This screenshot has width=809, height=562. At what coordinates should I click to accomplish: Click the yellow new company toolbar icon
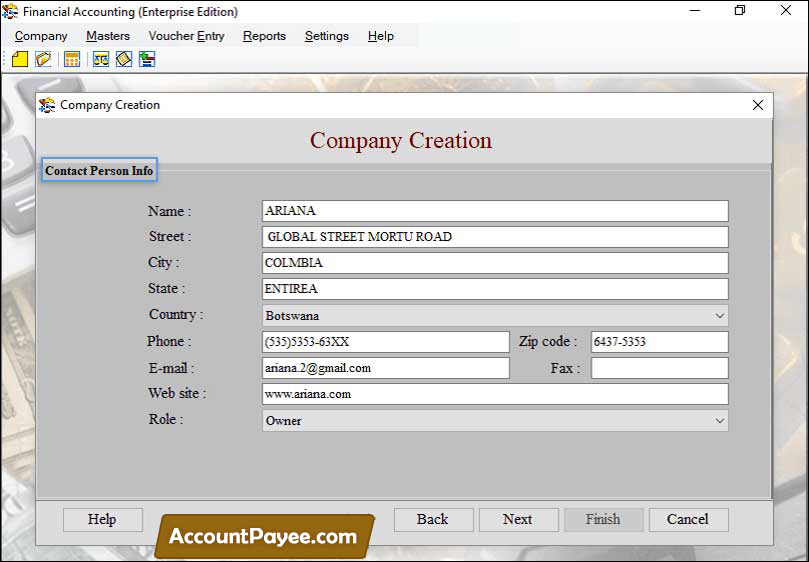(20, 59)
